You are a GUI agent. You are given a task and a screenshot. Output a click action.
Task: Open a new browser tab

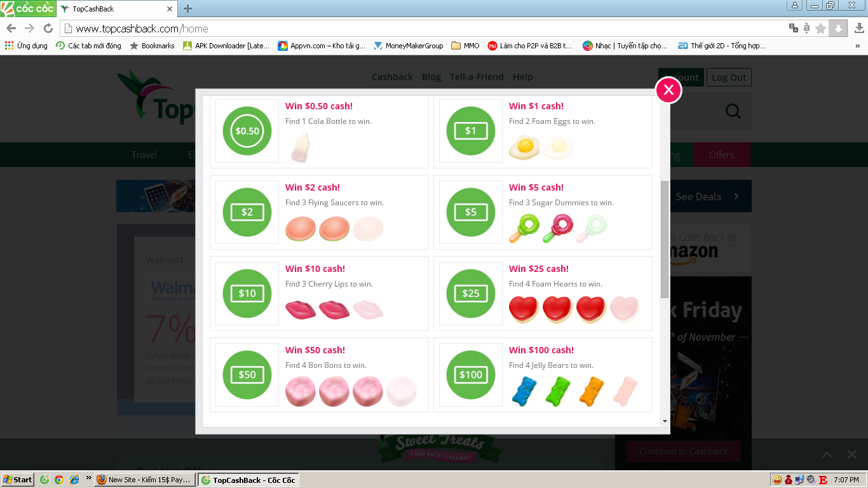point(187,9)
